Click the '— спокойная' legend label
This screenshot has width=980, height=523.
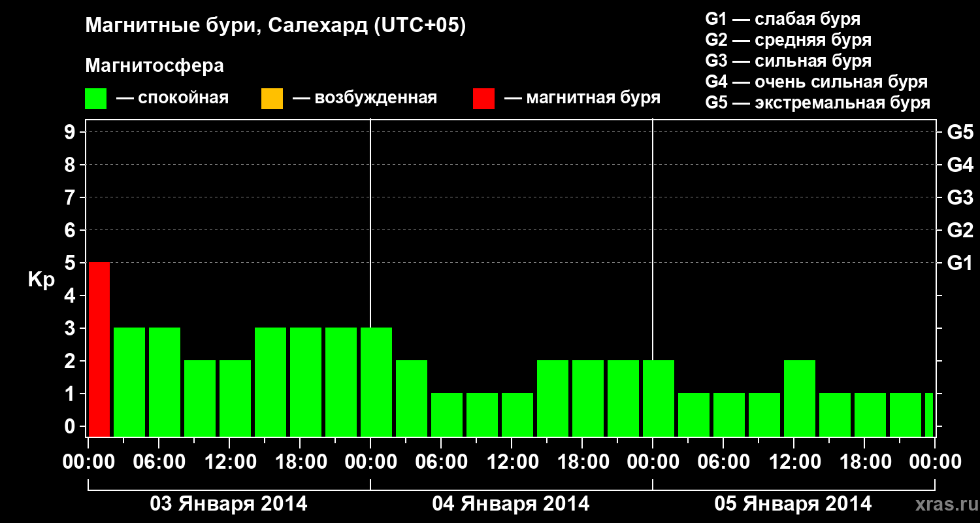(172, 98)
